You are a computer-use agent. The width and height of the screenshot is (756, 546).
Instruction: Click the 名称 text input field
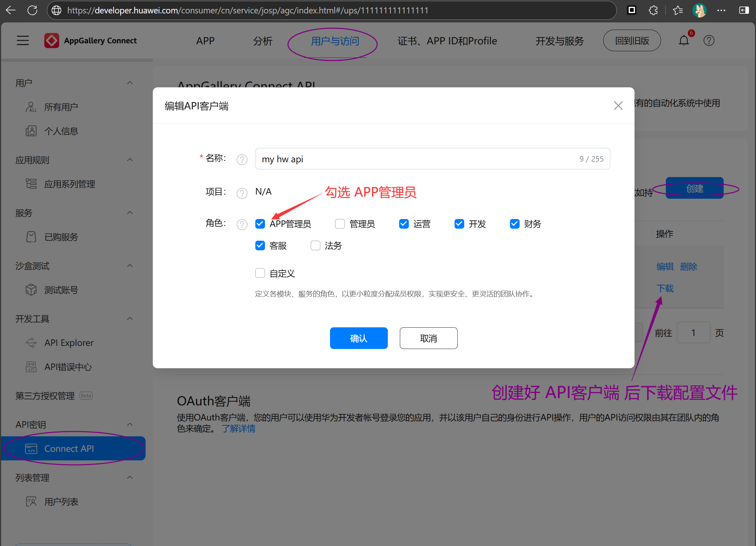[x=413, y=159]
